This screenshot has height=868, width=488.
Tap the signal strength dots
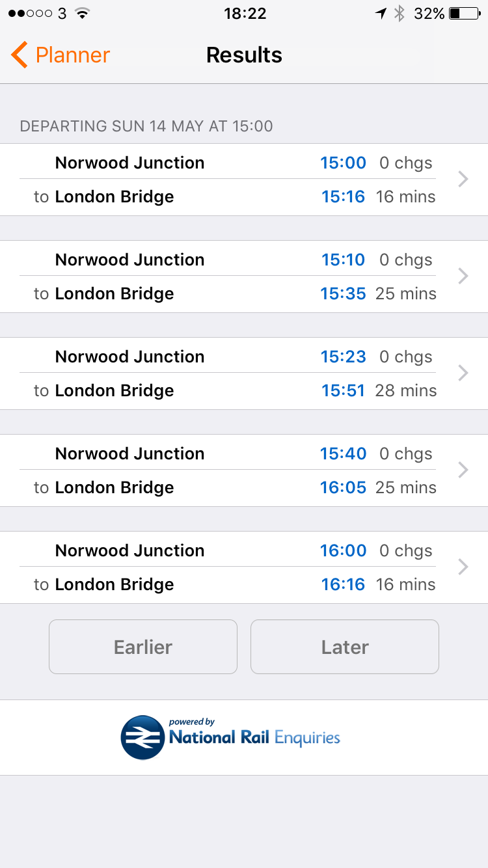29,14
